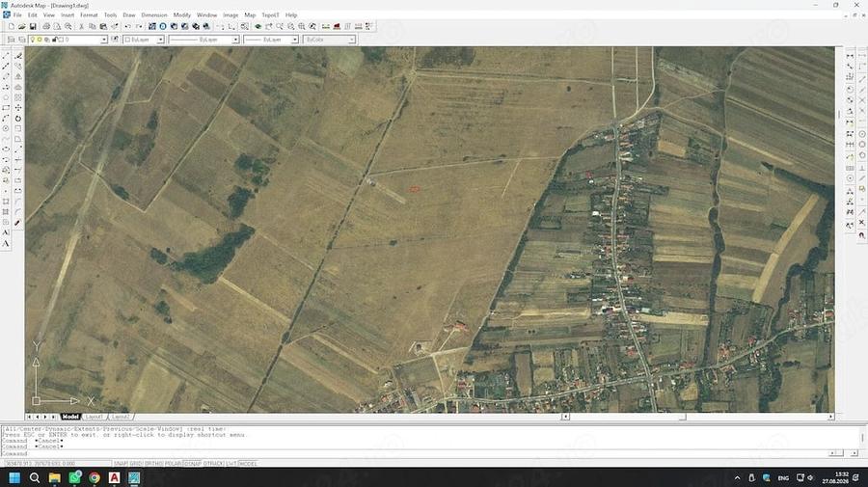Open the Modify menu

181,14
